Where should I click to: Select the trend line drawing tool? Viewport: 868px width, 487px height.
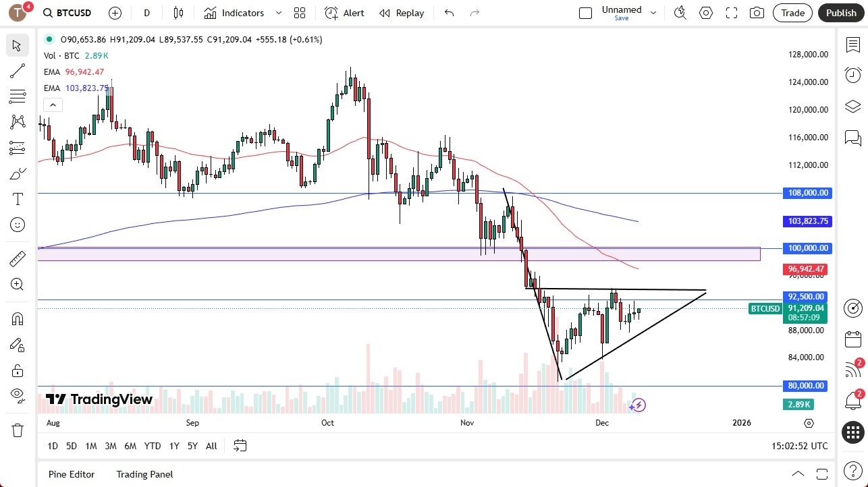pyautogui.click(x=18, y=71)
